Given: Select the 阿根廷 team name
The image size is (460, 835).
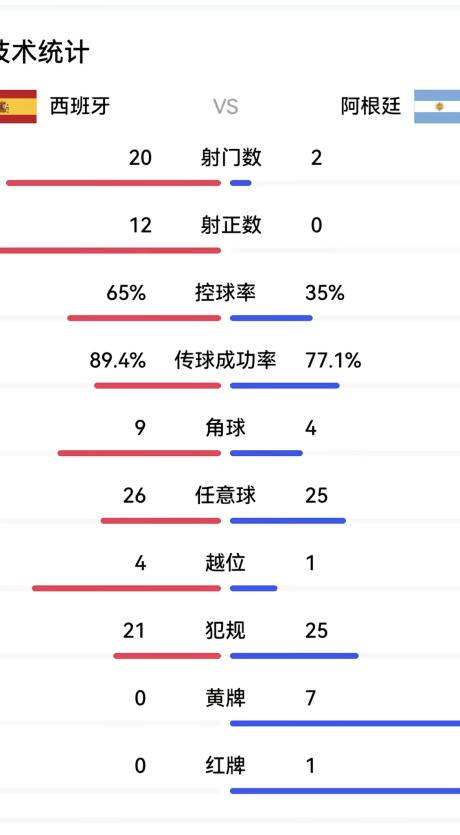Looking at the screenshot, I should (371, 106).
